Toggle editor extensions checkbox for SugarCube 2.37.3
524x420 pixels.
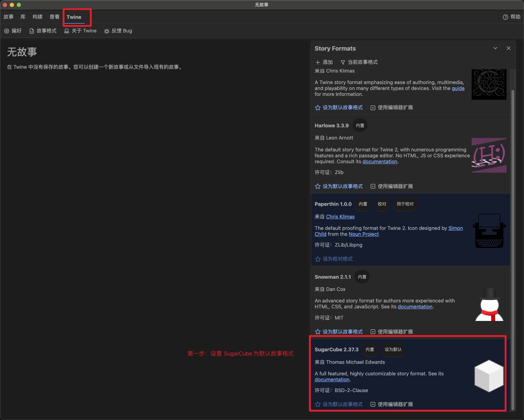click(x=373, y=404)
